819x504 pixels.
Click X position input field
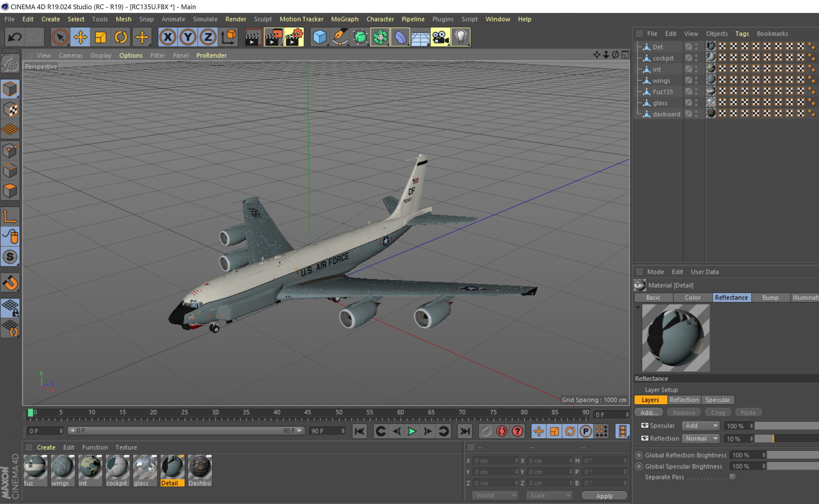click(x=495, y=461)
